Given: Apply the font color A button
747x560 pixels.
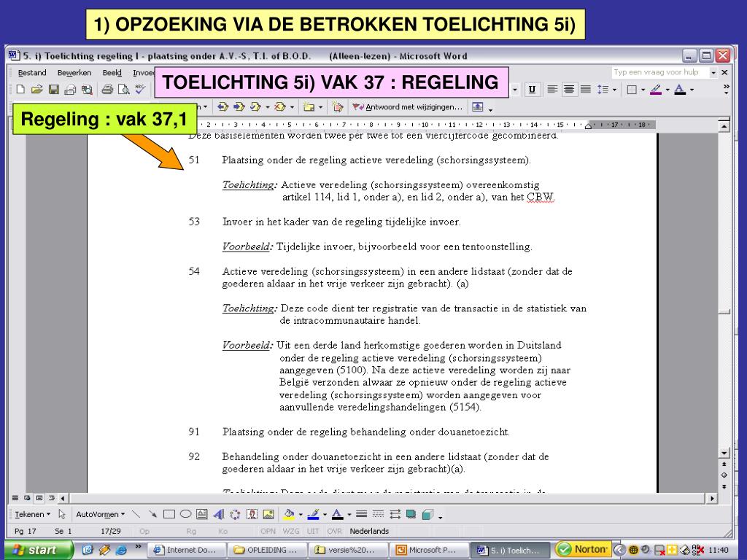Looking at the screenshot, I should pos(681,89).
